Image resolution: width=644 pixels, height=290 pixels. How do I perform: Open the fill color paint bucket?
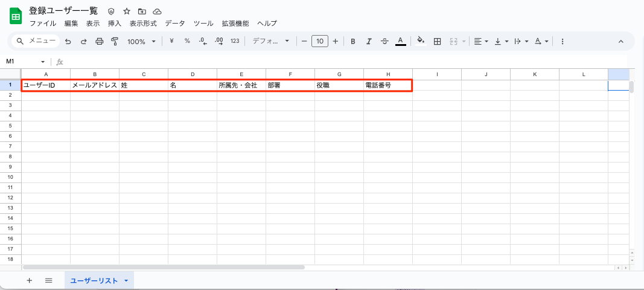tap(421, 41)
